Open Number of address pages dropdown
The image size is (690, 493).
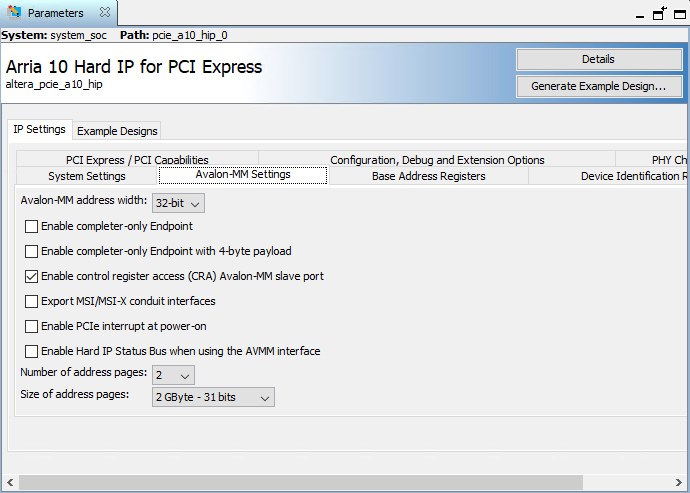coord(173,375)
